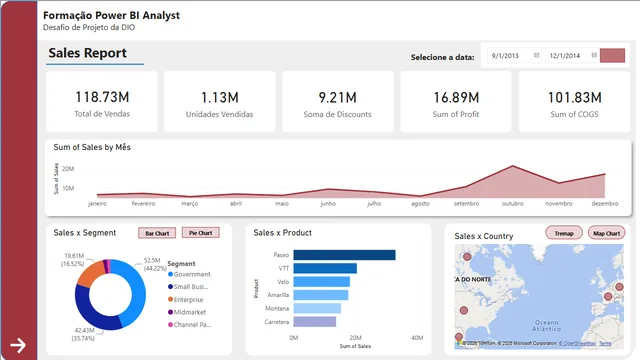
Task: Show the Tremap view for Sales x Country
Action: [x=564, y=233]
